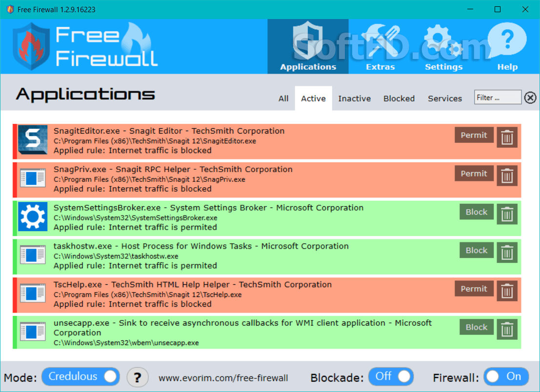Block SystemSettingsBroker.exe internet traffic
Image resolution: width=540 pixels, height=392 pixels.
tap(476, 212)
